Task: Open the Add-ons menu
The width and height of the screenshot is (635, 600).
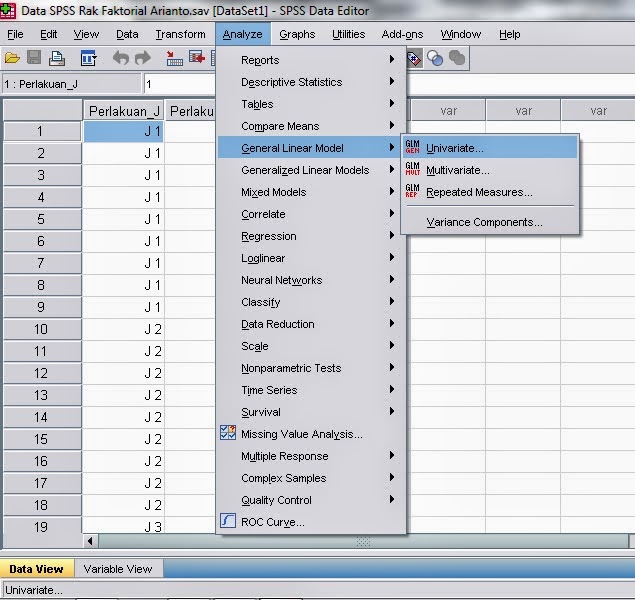Action: (x=403, y=34)
